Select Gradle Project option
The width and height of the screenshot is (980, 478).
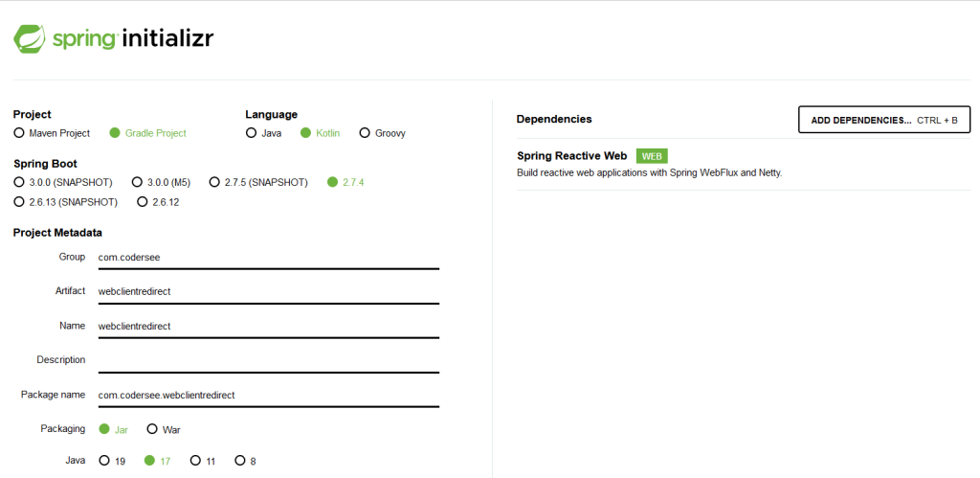tap(115, 133)
